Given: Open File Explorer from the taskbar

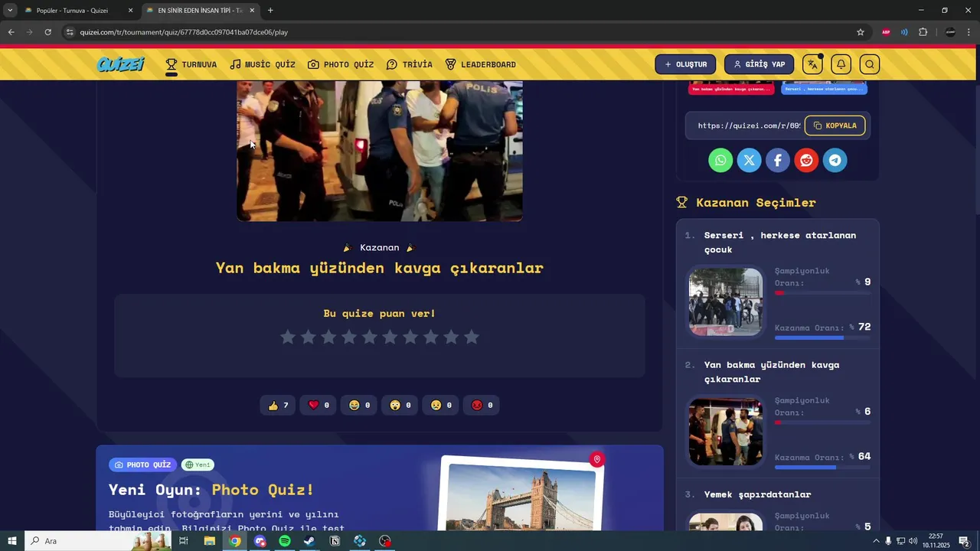Looking at the screenshot, I should [209, 541].
